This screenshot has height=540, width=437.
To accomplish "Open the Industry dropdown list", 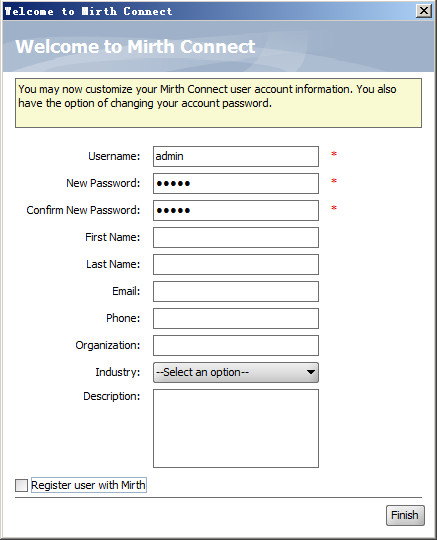I will point(236,372).
